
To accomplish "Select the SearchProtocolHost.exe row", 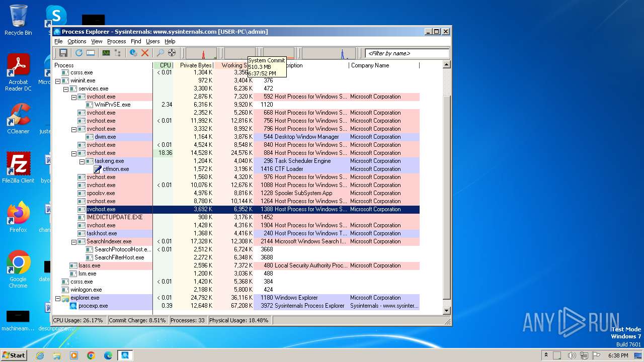I will [236, 249].
